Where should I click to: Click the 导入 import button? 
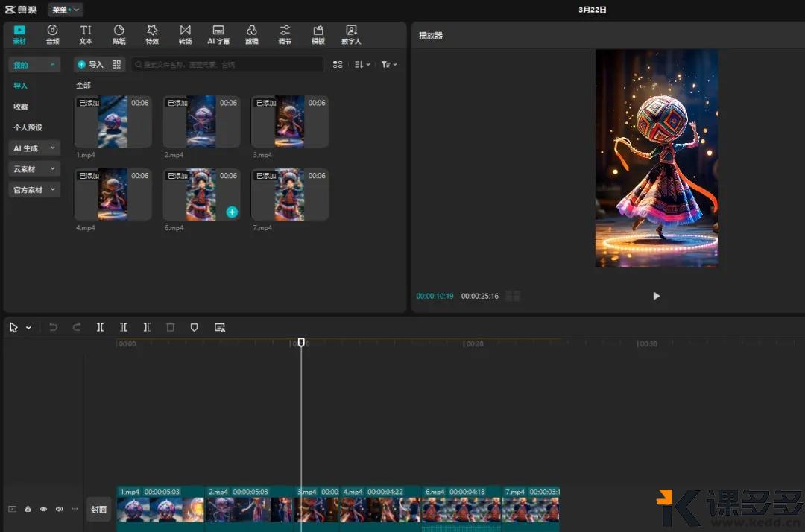pyautogui.click(x=91, y=65)
